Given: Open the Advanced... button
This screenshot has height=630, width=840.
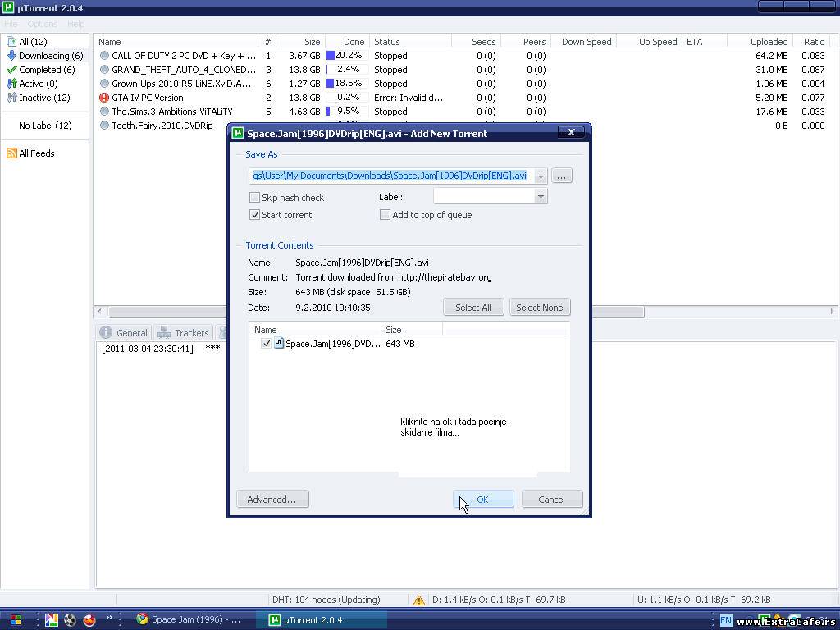Looking at the screenshot, I should coord(272,500).
